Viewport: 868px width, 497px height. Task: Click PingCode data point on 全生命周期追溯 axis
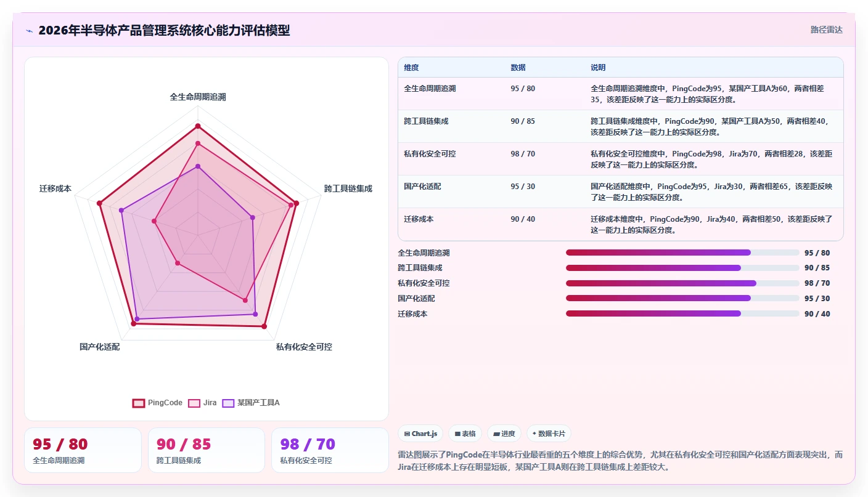point(198,126)
